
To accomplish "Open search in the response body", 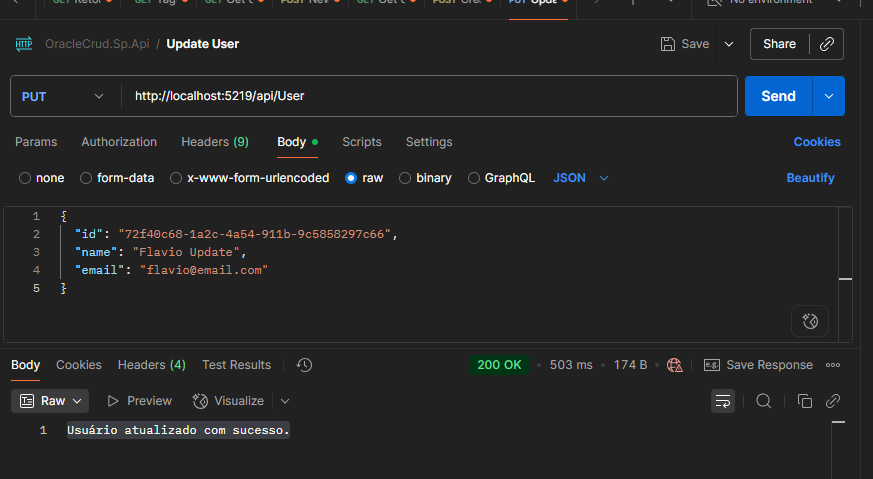I will tap(763, 401).
